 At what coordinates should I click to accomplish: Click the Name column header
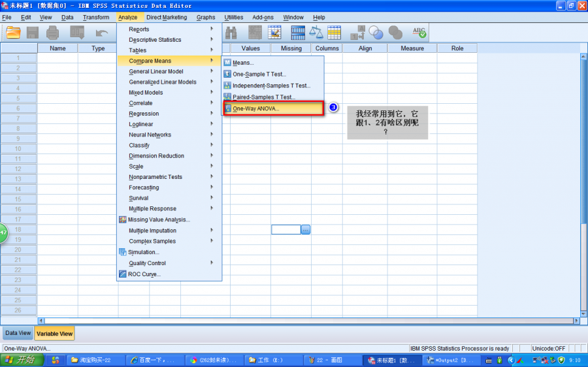[x=57, y=48]
